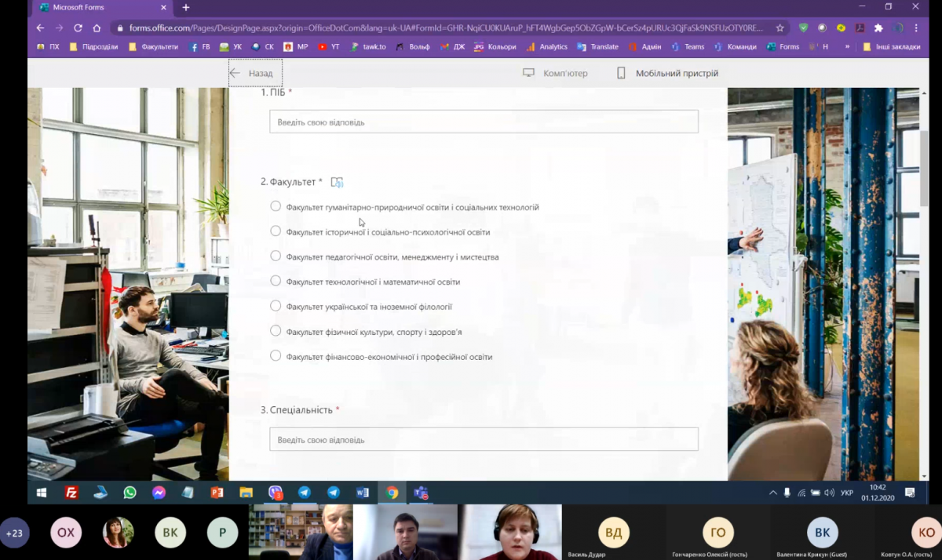Open the Forms bookmark
942x560 pixels.
coord(783,47)
